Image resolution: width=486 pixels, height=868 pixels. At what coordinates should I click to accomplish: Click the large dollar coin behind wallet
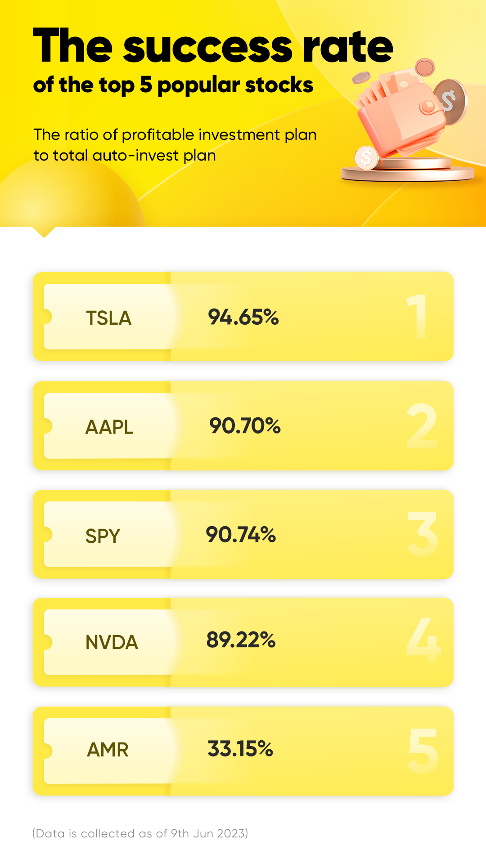(451, 102)
